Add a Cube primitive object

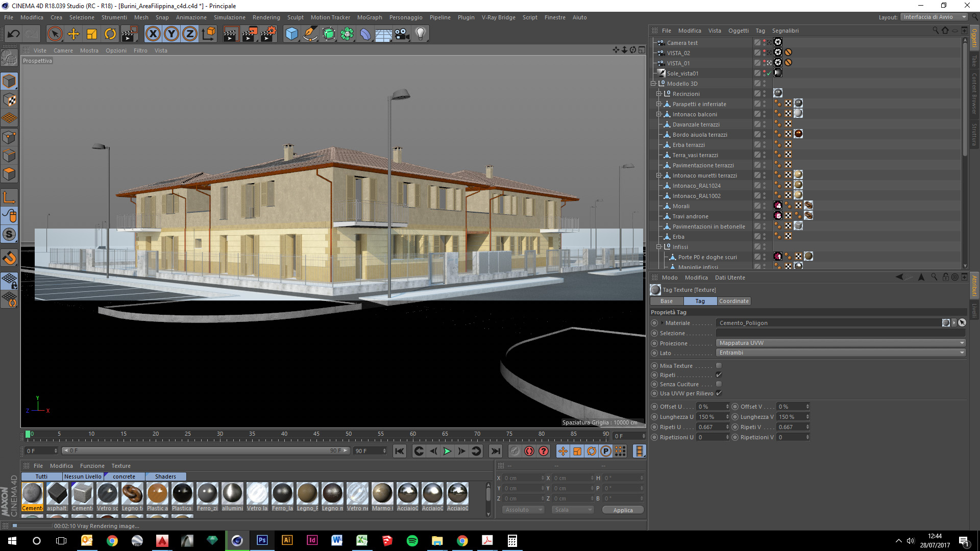(291, 34)
